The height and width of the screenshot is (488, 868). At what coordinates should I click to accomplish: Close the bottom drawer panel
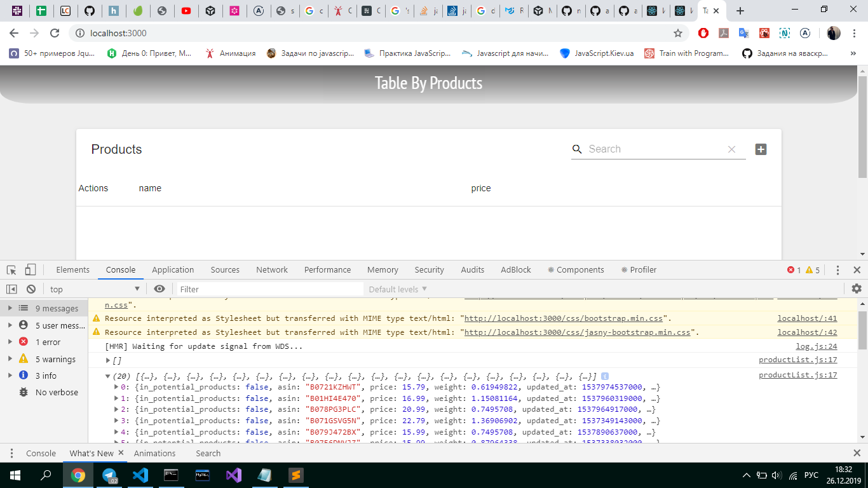point(857,453)
